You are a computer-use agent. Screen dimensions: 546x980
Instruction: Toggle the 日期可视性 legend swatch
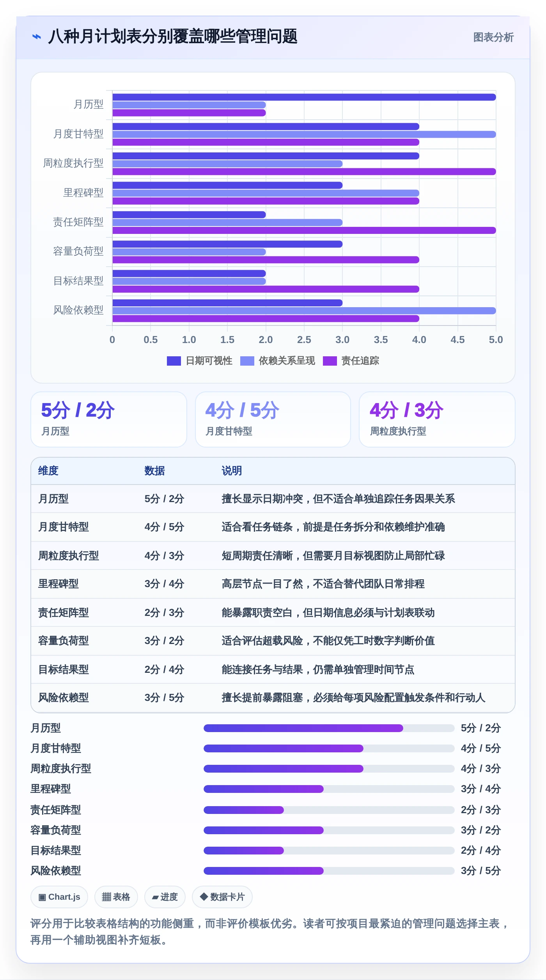pyautogui.click(x=174, y=361)
